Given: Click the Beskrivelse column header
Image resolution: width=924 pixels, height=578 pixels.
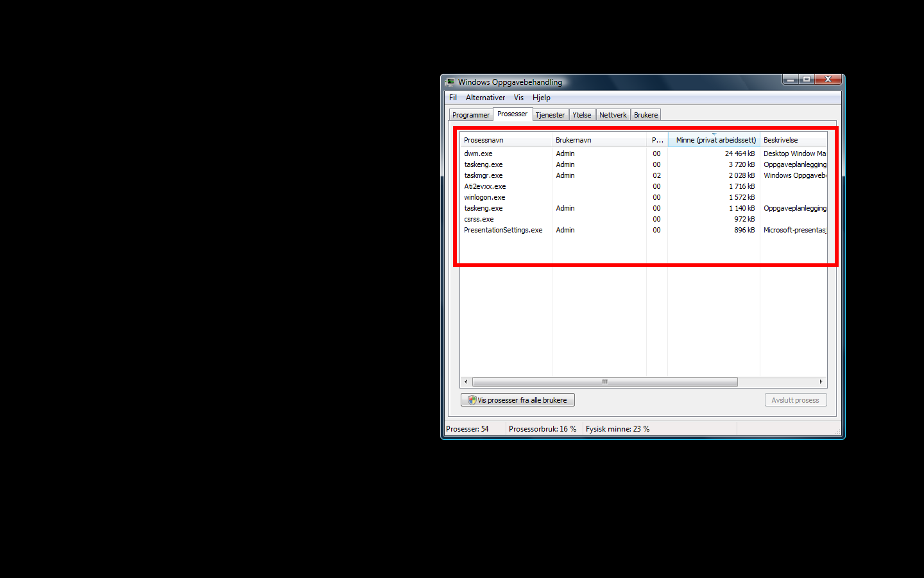Looking at the screenshot, I should [794, 140].
